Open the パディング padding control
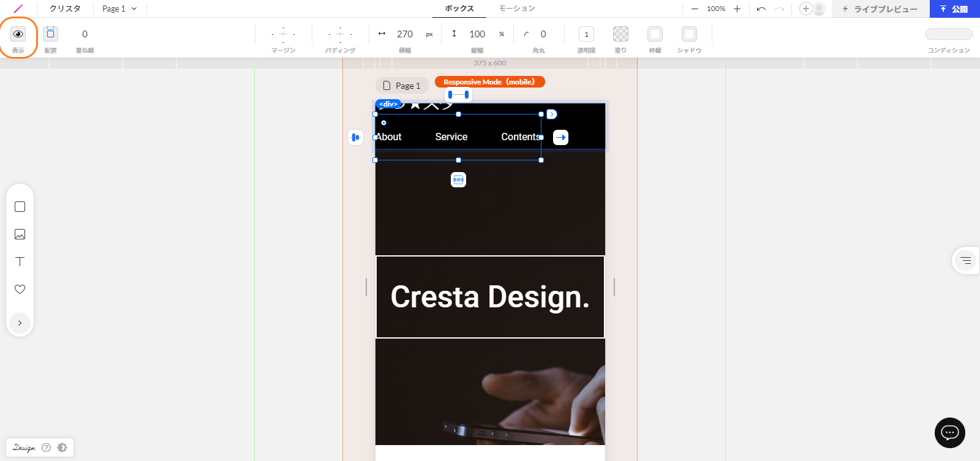Image resolution: width=980 pixels, height=461 pixels. 340,34
